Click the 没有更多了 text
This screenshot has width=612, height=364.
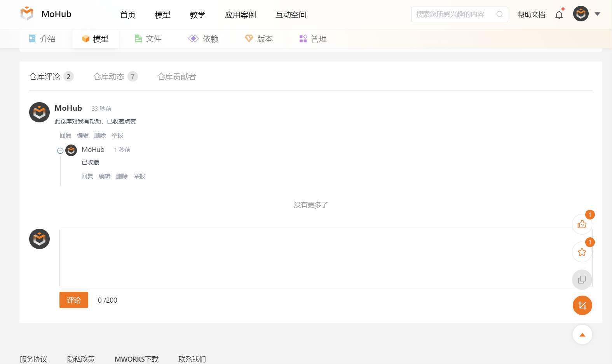click(x=311, y=205)
